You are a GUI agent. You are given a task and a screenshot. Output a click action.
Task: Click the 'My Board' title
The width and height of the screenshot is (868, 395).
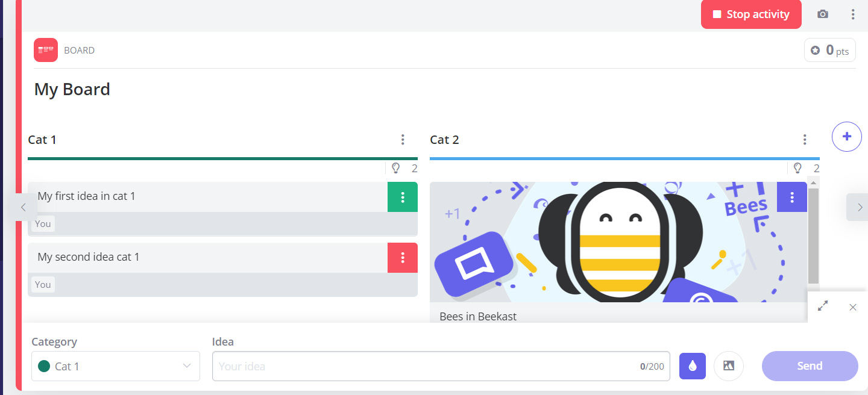tap(72, 89)
